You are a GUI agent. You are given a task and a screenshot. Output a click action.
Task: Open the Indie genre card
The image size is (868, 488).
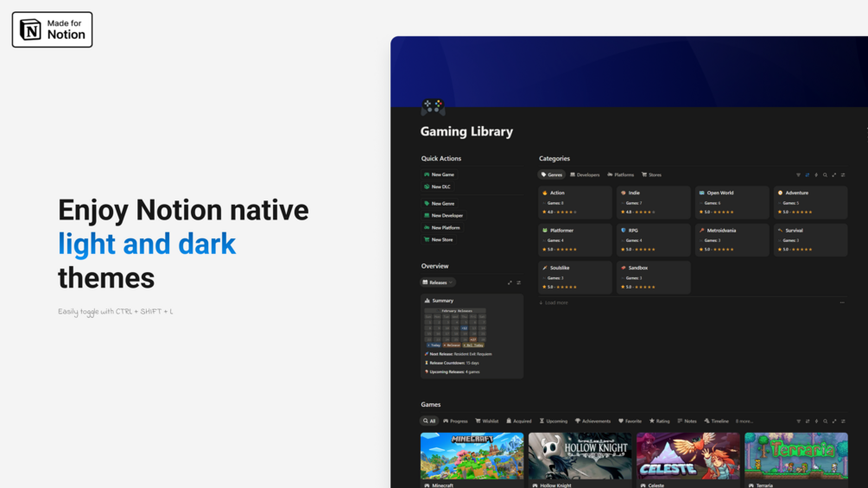pyautogui.click(x=653, y=202)
